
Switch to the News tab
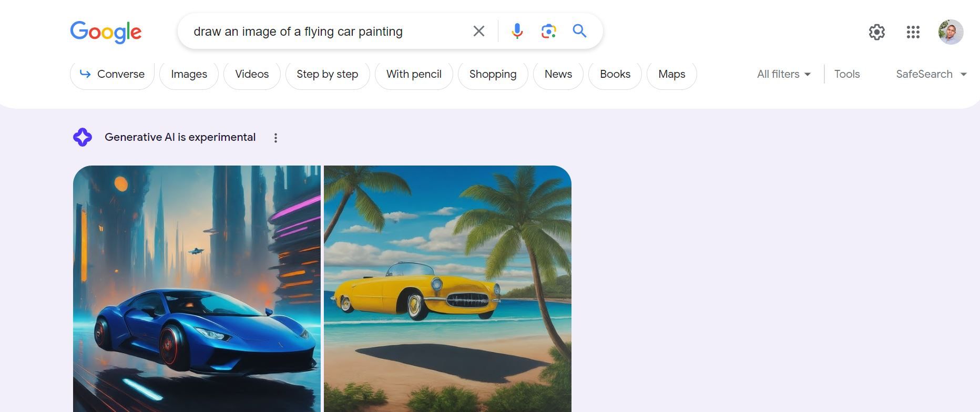[558, 74]
